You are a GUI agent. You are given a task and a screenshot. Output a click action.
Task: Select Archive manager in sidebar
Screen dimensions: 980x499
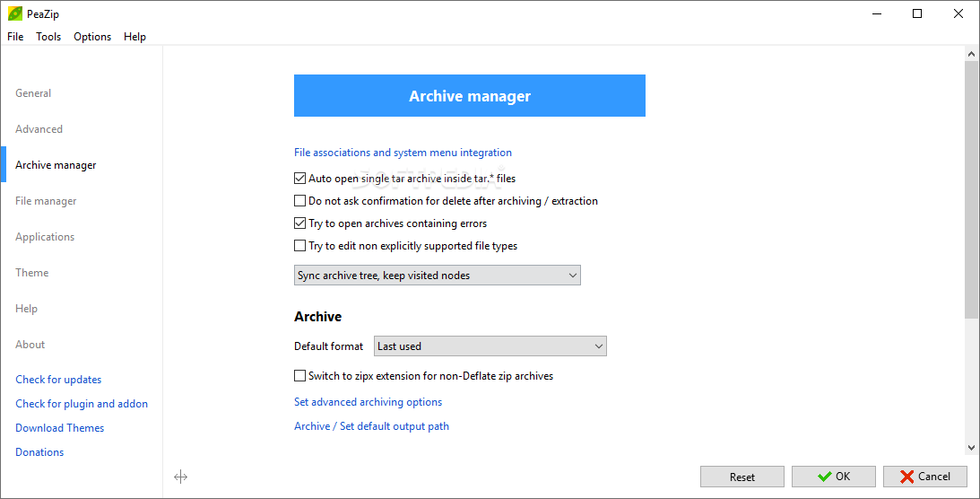click(x=56, y=165)
